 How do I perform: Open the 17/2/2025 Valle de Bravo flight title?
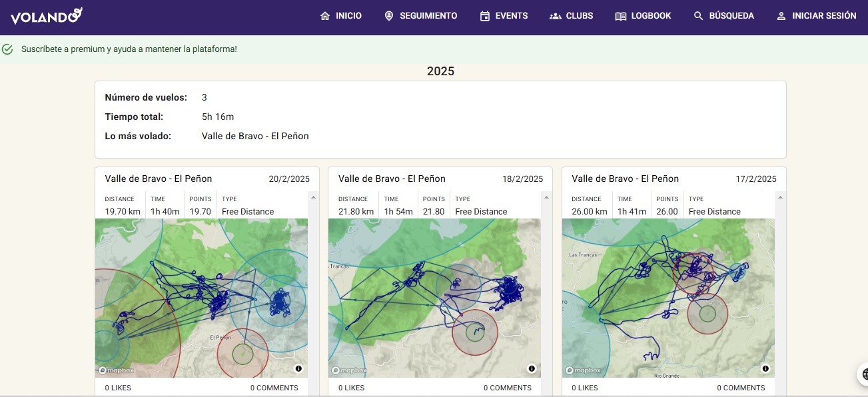pyautogui.click(x=625, y=179)
